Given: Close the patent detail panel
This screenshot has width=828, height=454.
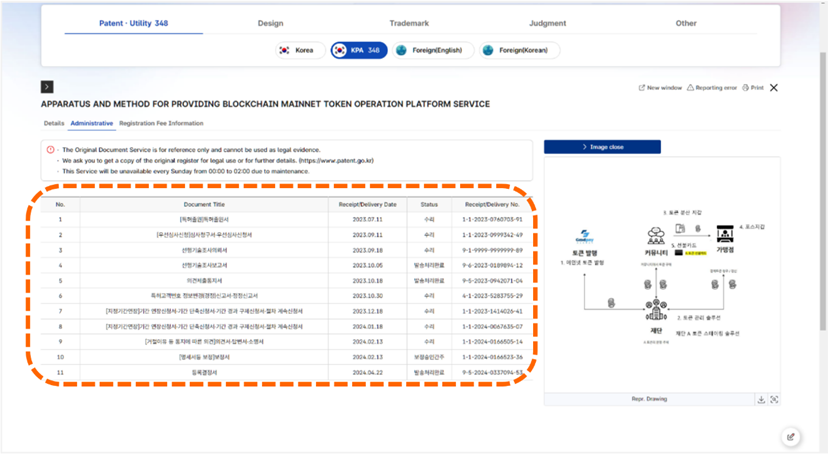Looking at the screenshot, I should (x=774, y=88).
